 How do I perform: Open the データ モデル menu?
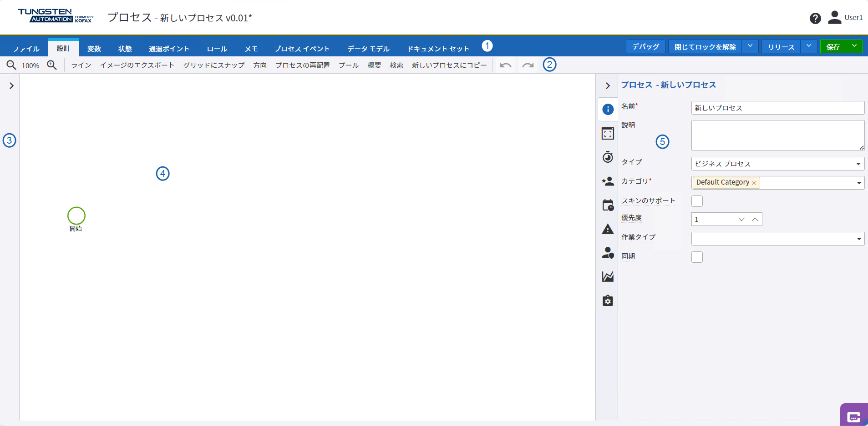tap(368, 48)
